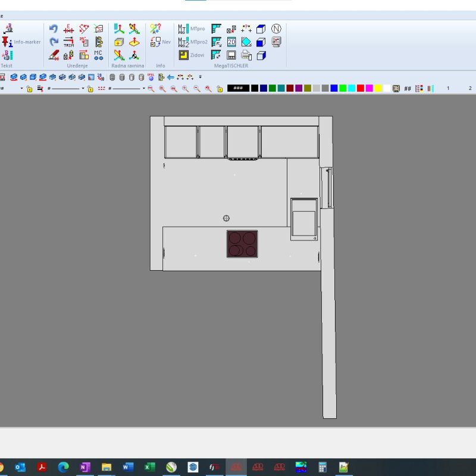Screen dimensions: 476x476
Task: Click the MC tool icon
Action: coord(98,55)
